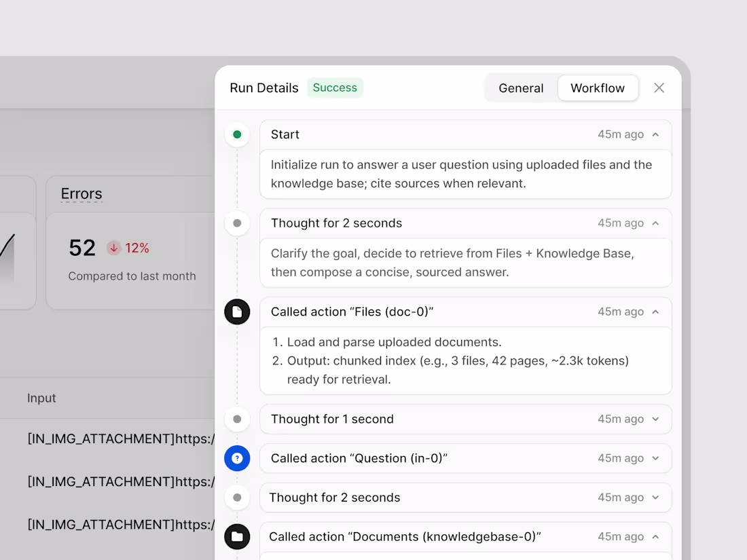Click the blue question icon for "Question (in-0)"
The width and height of the screenshot is (747, 560).
point(237,458)
